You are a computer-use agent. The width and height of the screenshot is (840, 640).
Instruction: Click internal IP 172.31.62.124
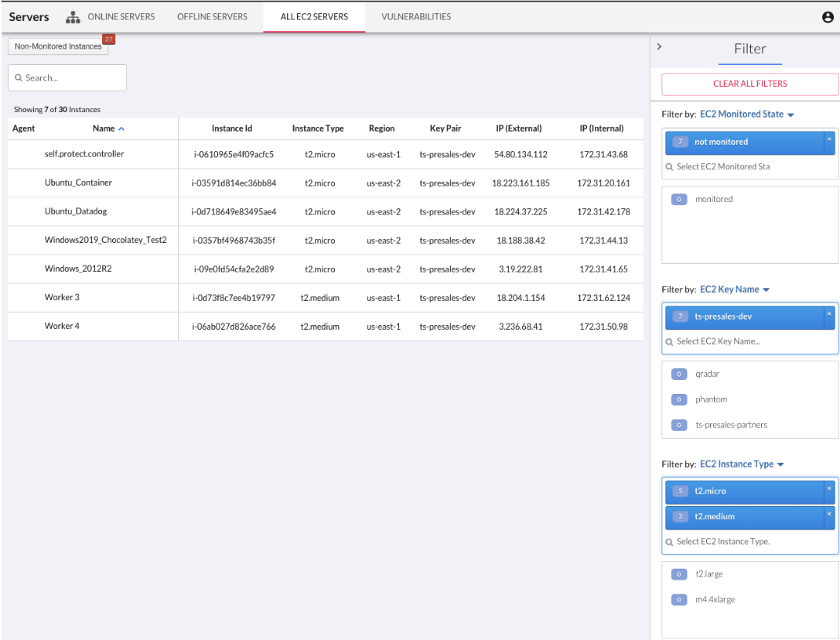coord(603,298)
